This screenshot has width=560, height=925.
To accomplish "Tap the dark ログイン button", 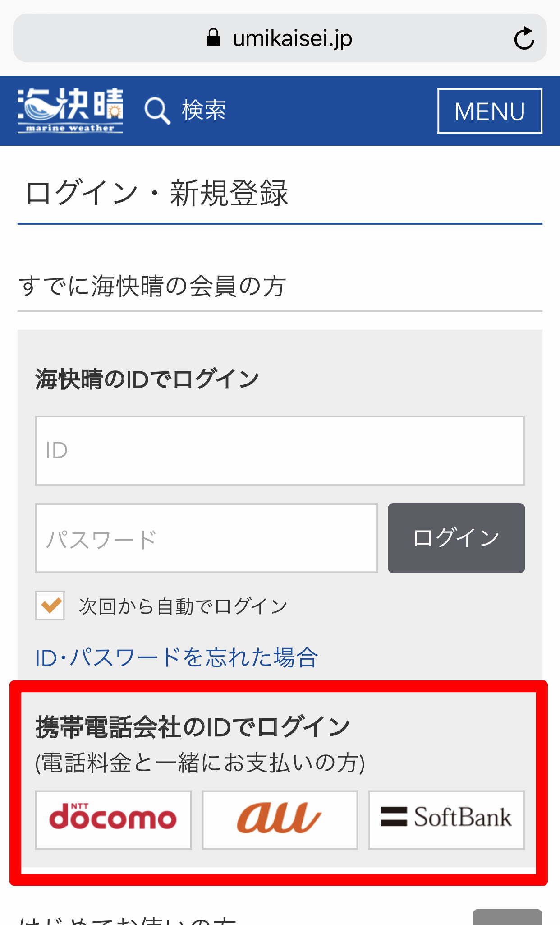I will pyautogui.click(x=456, y=538).
